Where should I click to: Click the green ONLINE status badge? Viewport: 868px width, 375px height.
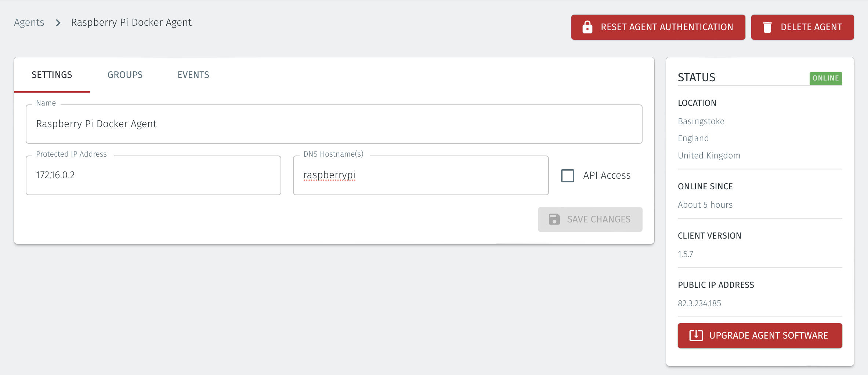[825, 78]
